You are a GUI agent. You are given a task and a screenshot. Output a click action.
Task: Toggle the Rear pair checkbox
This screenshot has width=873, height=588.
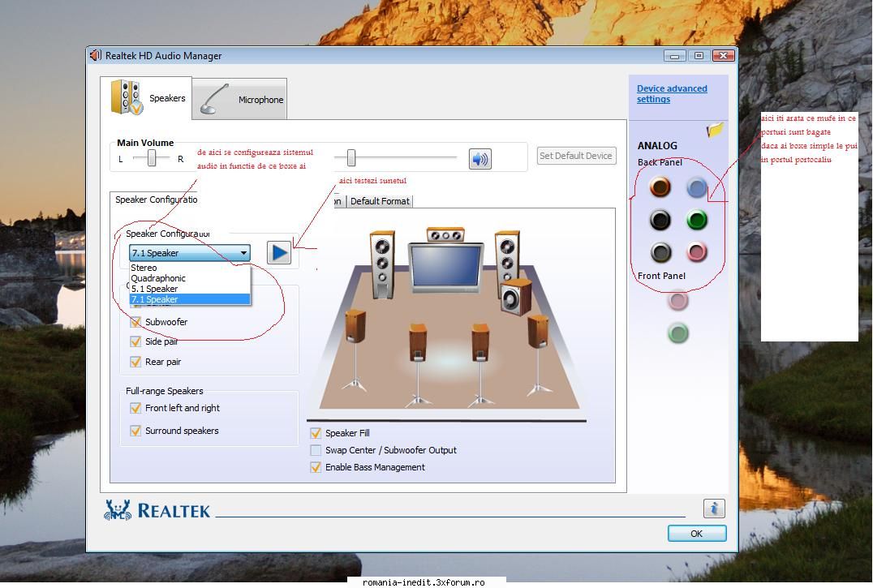pos(135,363)
